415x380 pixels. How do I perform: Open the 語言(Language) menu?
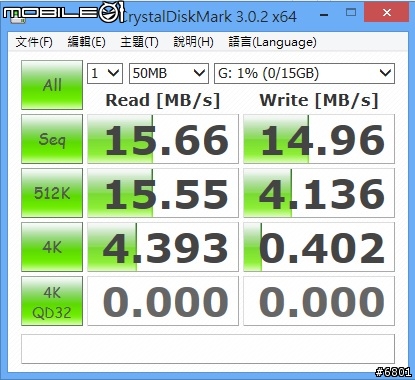click(x=272, y=42)
